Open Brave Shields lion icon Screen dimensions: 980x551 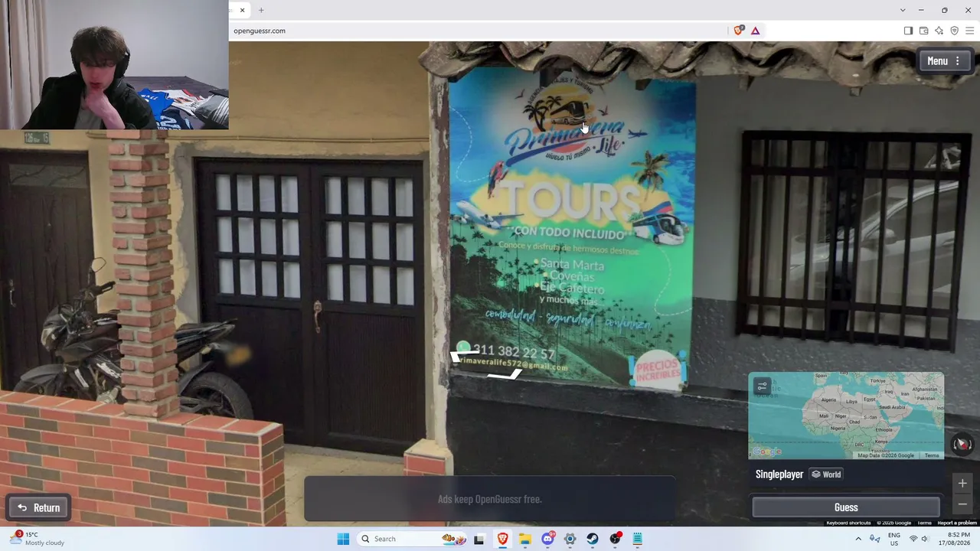[x=738, y=31]
